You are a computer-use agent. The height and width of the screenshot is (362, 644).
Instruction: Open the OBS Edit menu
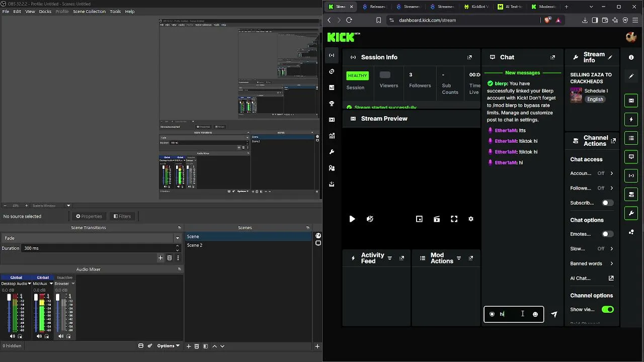click(17, 12)
